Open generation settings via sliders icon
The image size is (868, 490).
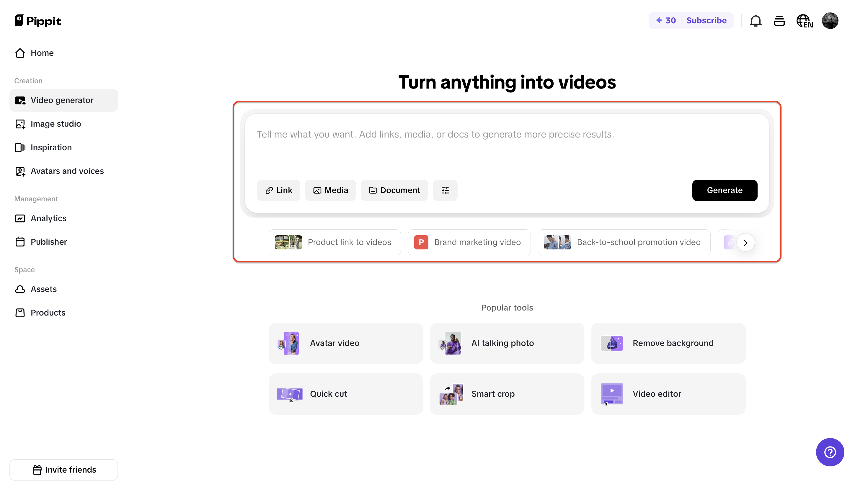pyautogui.click(x=445, y=190)
